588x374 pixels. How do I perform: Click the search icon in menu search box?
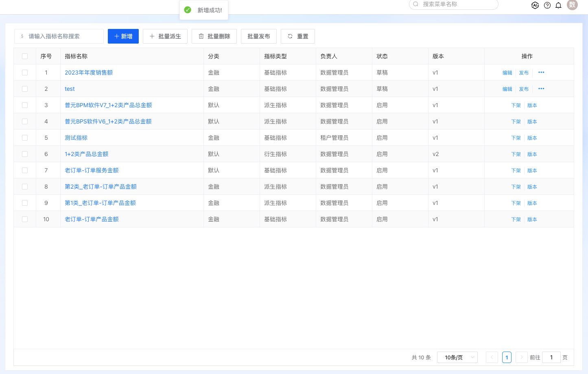(x=416, y=4)
